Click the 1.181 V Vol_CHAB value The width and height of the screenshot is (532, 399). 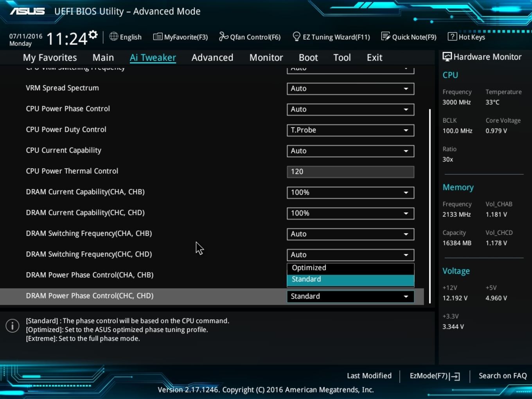point(496,214)
